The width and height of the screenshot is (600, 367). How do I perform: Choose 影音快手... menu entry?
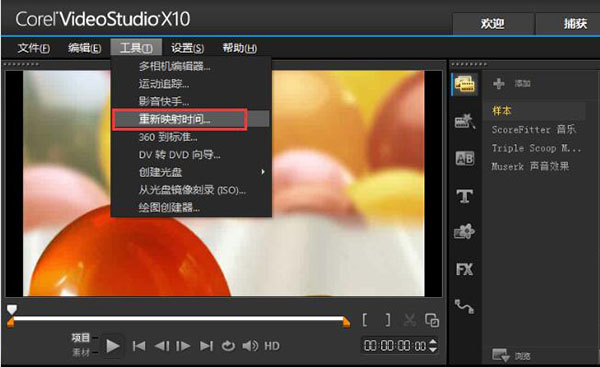tap(191, 101)
